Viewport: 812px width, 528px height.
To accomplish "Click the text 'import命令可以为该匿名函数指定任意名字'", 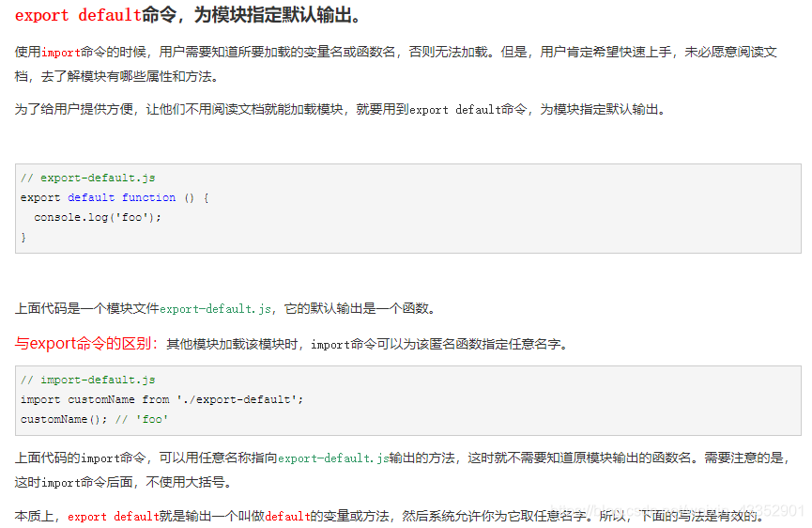I will pyautogui.click(x=435, y=345).
